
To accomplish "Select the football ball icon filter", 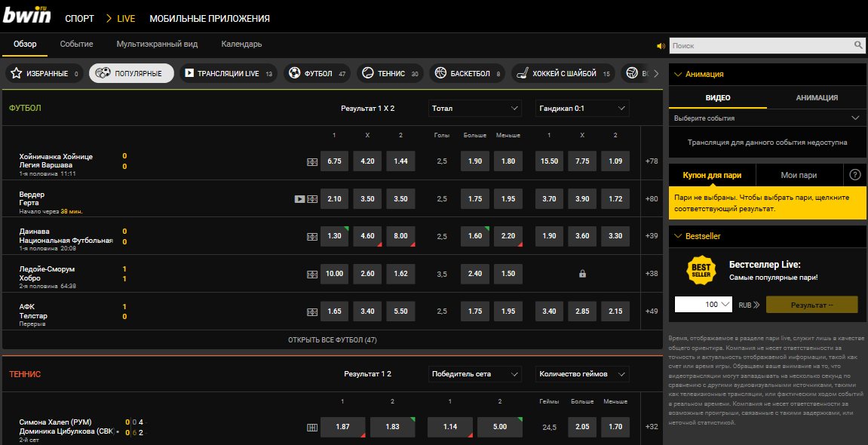I will (295, 73).
